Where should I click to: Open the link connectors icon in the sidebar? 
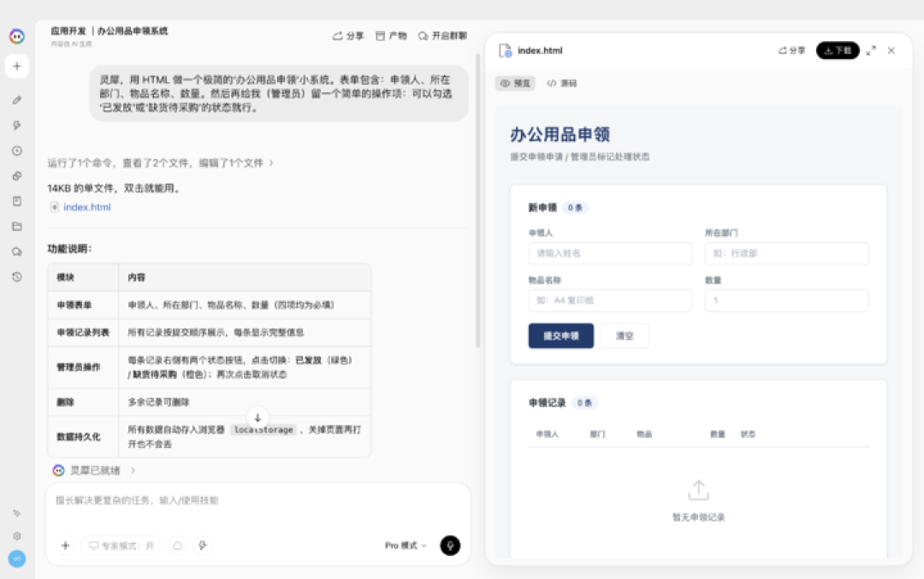click(17, 176)
